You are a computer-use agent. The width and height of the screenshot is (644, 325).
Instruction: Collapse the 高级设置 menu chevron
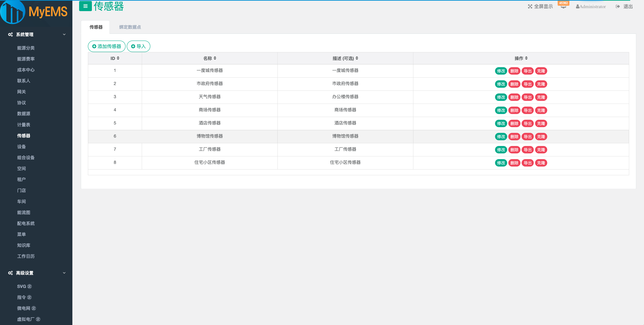pos(64,273)
